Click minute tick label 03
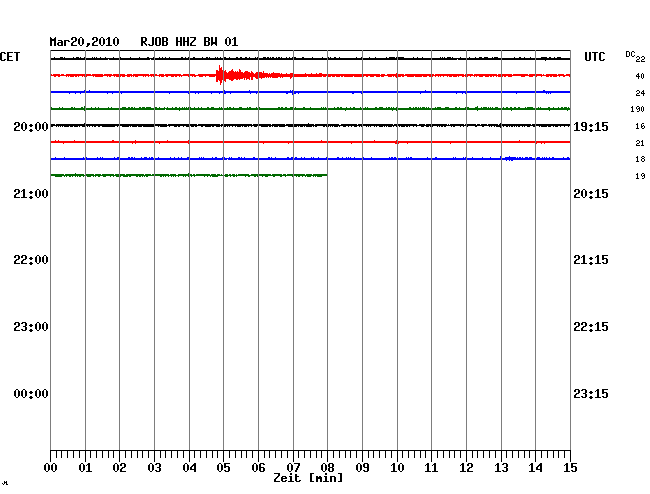 click(x=154, y=468)
